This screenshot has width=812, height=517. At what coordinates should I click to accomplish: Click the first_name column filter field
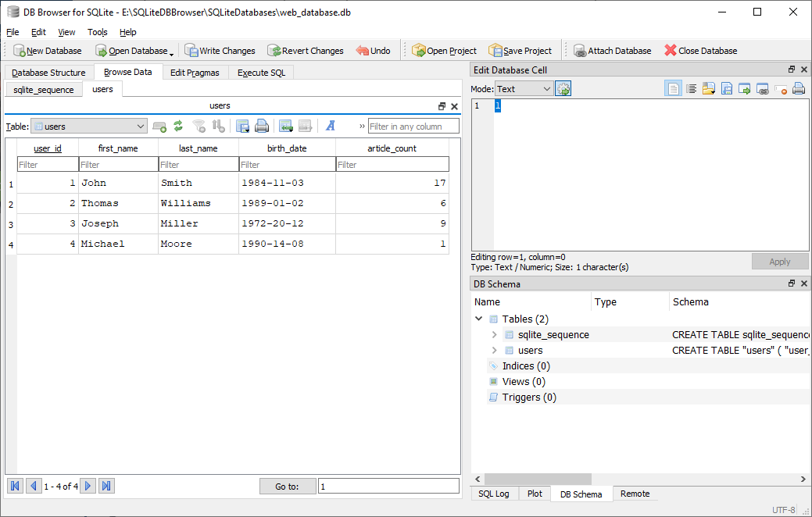coord(118,165)
